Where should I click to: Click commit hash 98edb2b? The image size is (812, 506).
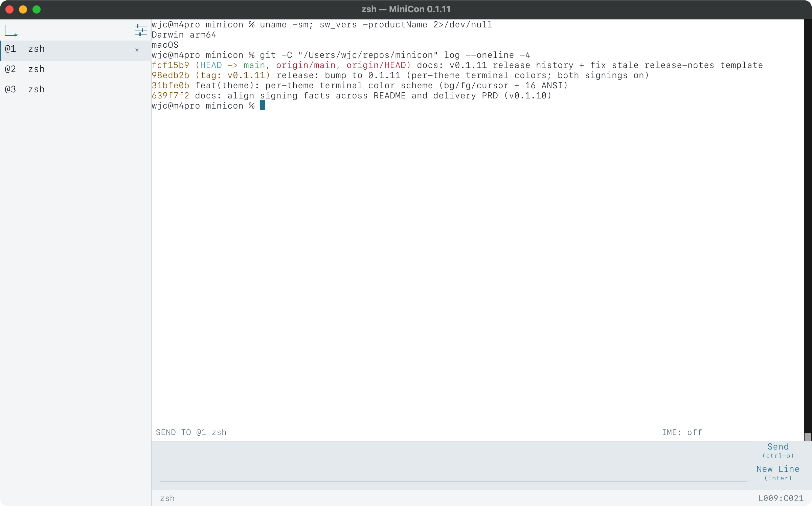pos(171,75)
